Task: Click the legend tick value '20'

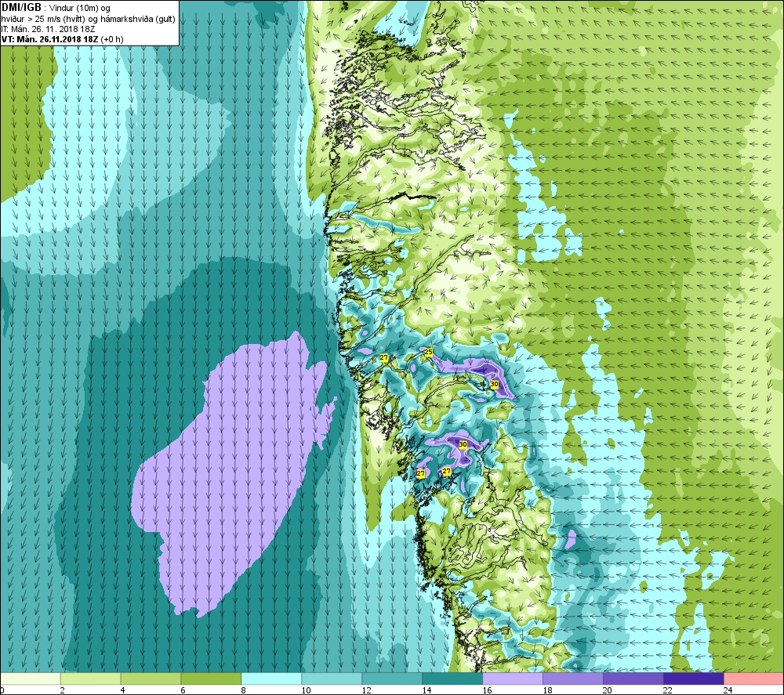Action: (608, 690)
